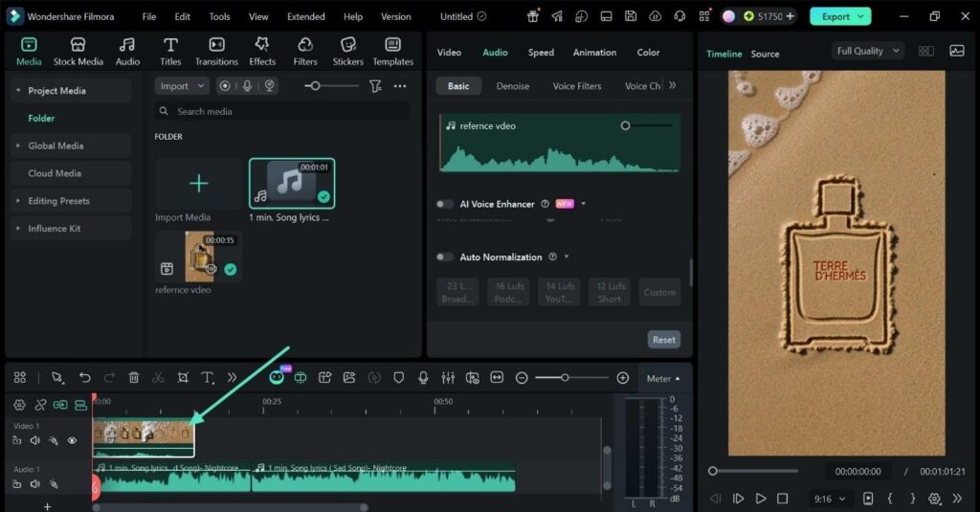The image size is (980, 512).
Task: Click the Search media field
Action: tap(282, 111)
